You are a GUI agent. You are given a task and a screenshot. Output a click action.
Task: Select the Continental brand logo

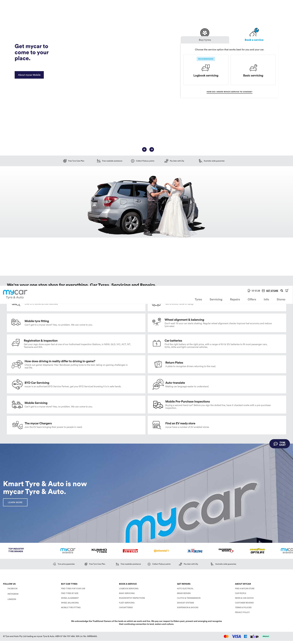161,551
